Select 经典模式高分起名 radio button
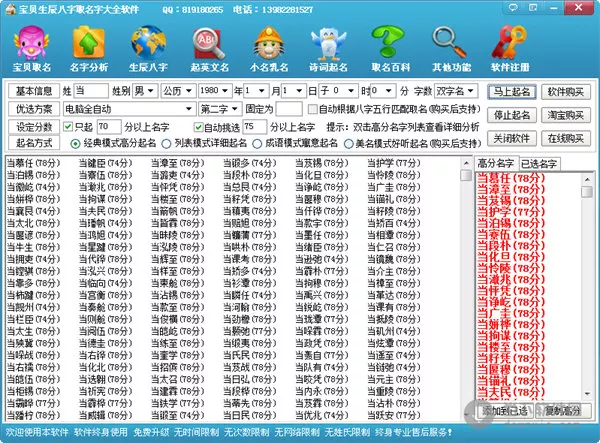 click(75, 143)
